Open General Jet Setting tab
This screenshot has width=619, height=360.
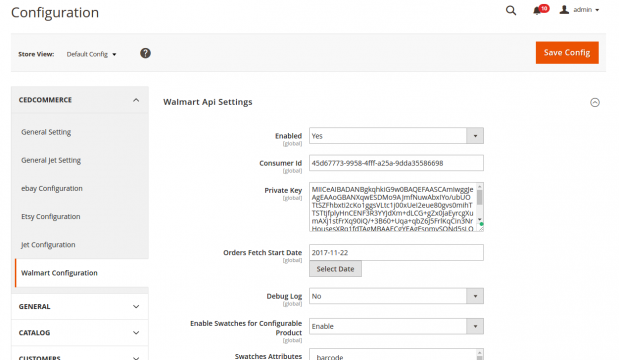51,160
